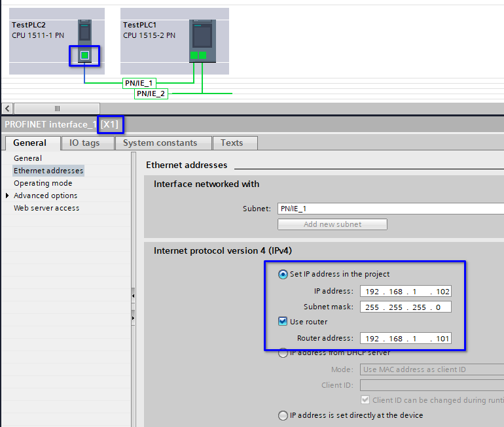Screen dimensions: 504x427
Task: Click TestPLC1 right green PROFINET port
Action: (202, 55)
